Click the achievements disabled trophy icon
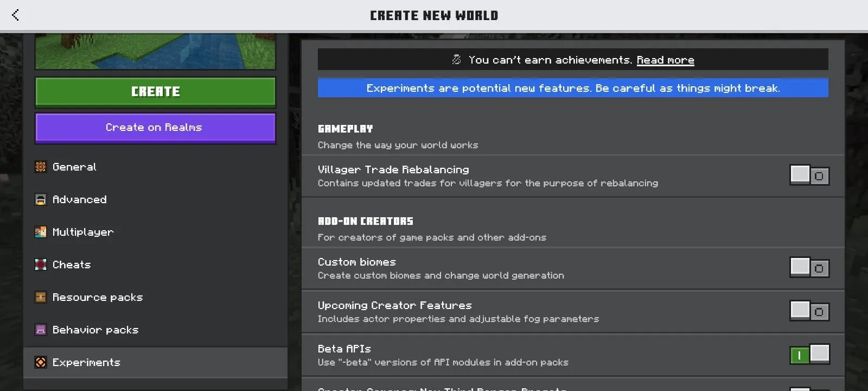Image resolution: width=868 pixels, height=391 pixels. pyautogui.click(x=457, y=60)
